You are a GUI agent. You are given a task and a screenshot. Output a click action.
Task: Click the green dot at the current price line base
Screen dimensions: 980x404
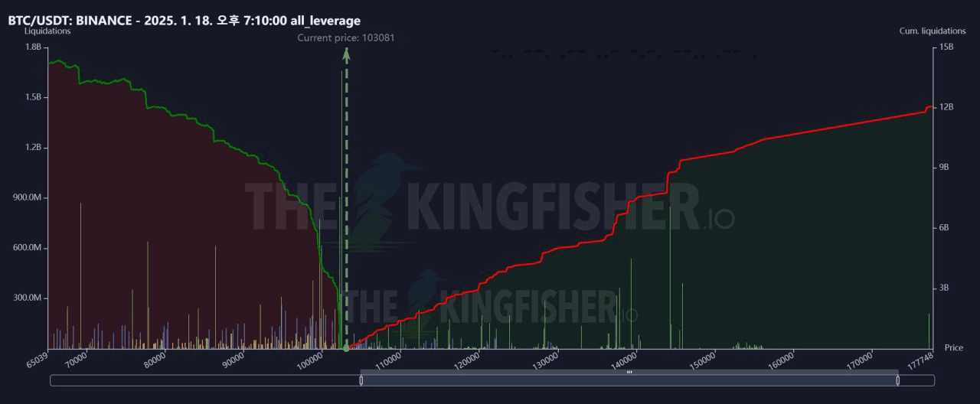point(346,348)
